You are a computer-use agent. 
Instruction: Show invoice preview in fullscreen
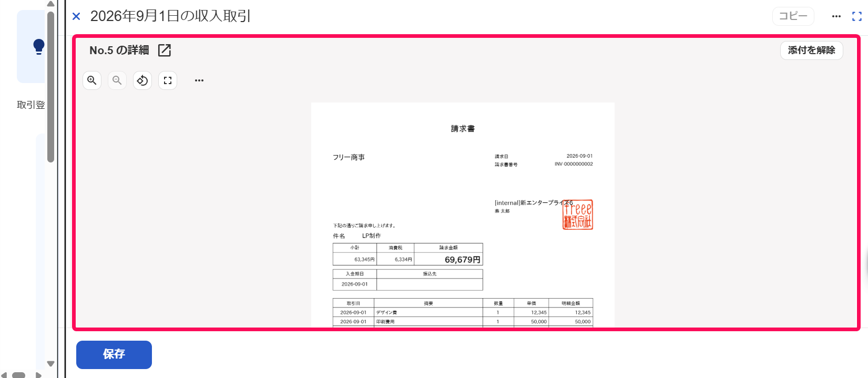coord(168,80)
